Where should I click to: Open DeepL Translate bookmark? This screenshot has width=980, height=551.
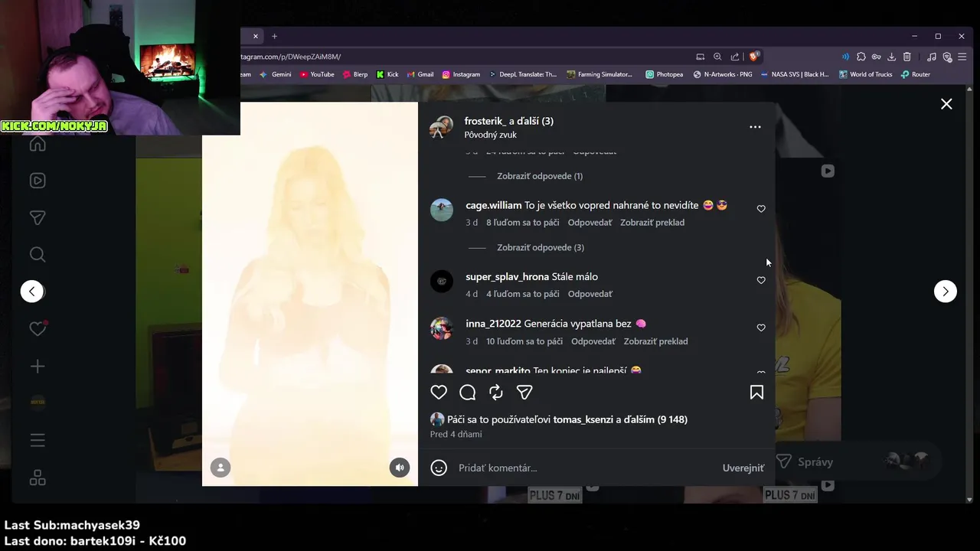523,74
